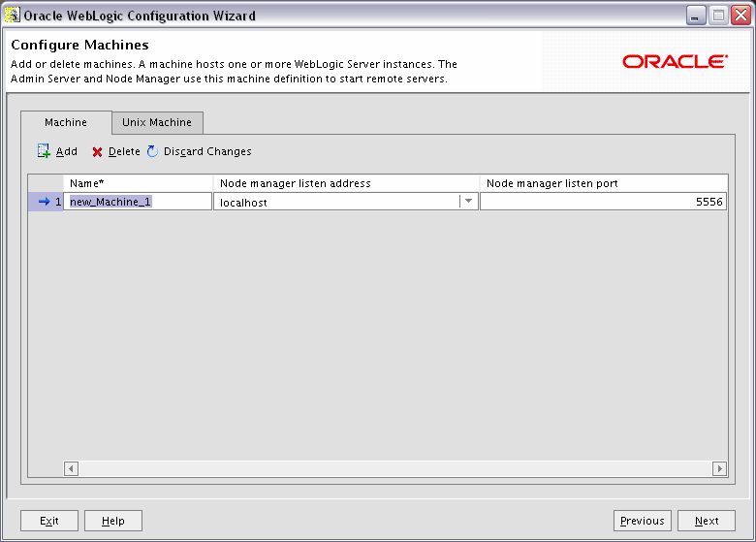
Task: Close the Configuration Wizard window
Action: [741, 16]
